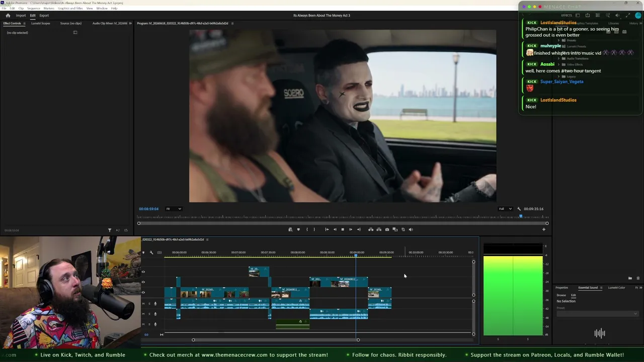Step back one frame
The image size is (644, 362).
335,230
